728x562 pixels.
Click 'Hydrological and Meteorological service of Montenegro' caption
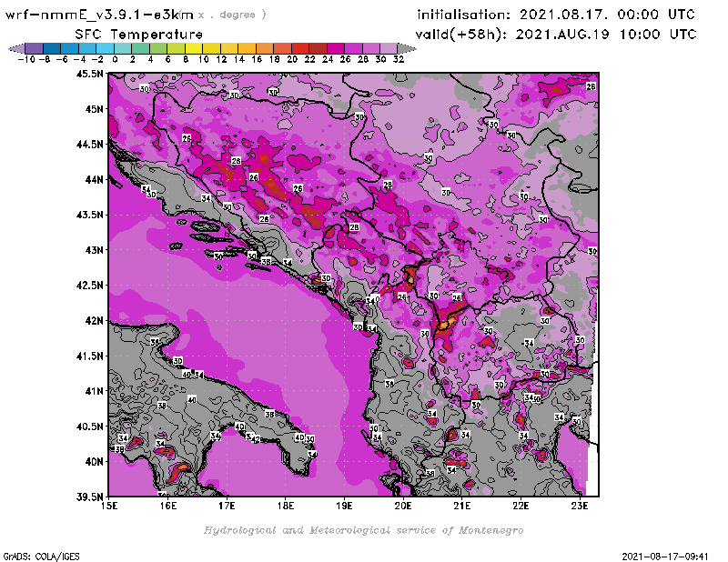[x=363, y=530]
